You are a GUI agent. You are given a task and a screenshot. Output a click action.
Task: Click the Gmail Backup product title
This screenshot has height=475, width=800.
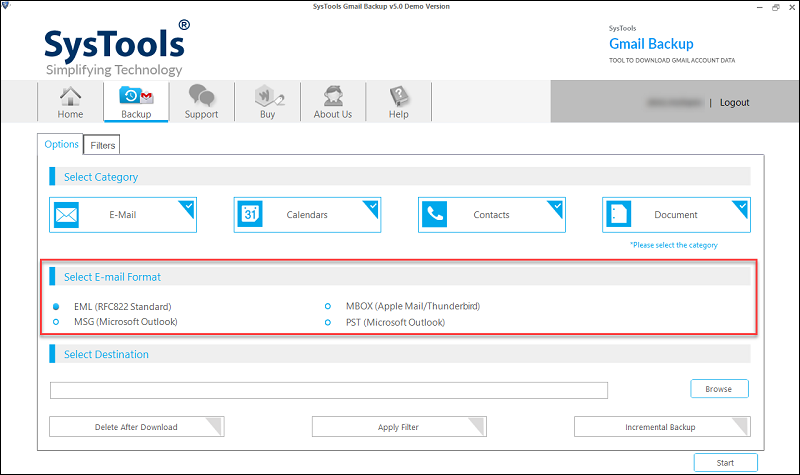651,44
